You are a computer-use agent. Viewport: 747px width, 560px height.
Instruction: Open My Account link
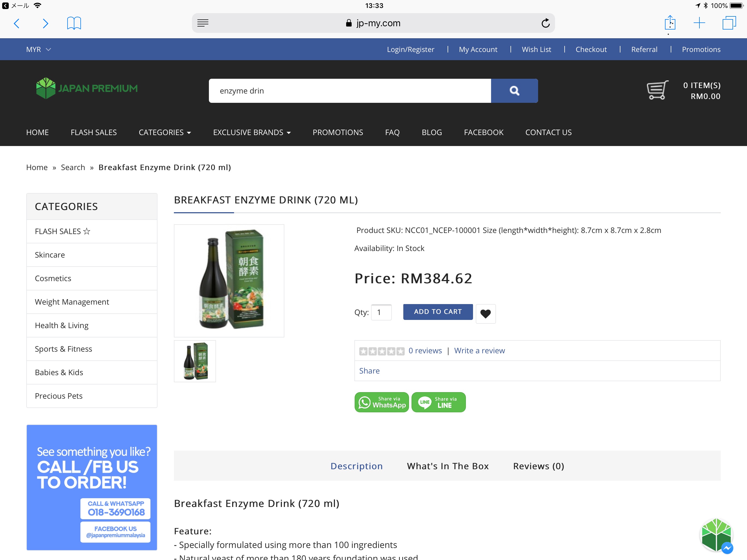coord(478,49)
